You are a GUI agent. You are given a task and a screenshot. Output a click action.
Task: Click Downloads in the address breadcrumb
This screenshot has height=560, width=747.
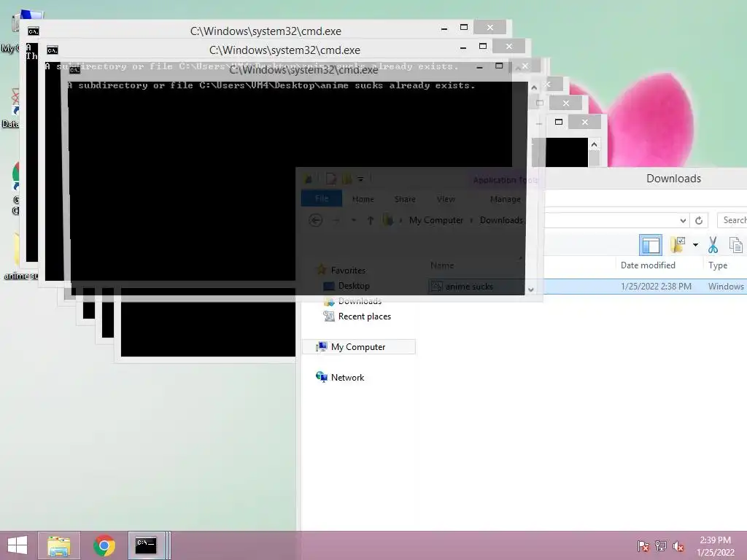click(501, 220)
